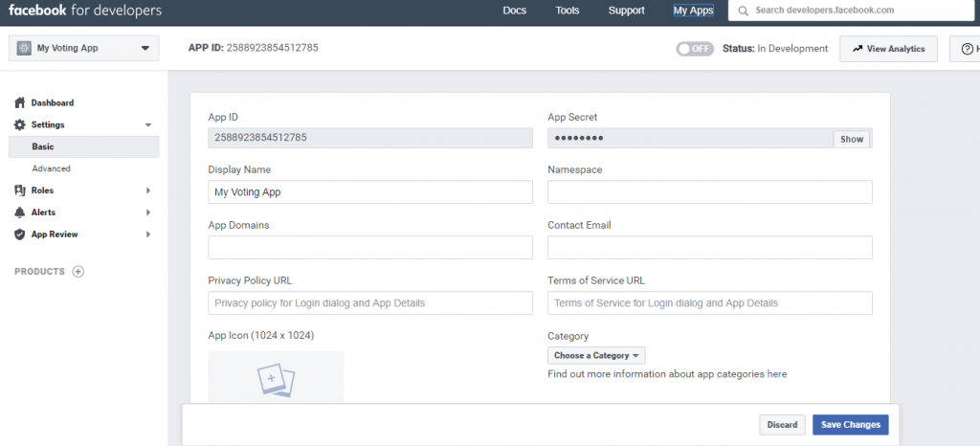Click the Settings gear icon in sidebar

tap(20, 124)
